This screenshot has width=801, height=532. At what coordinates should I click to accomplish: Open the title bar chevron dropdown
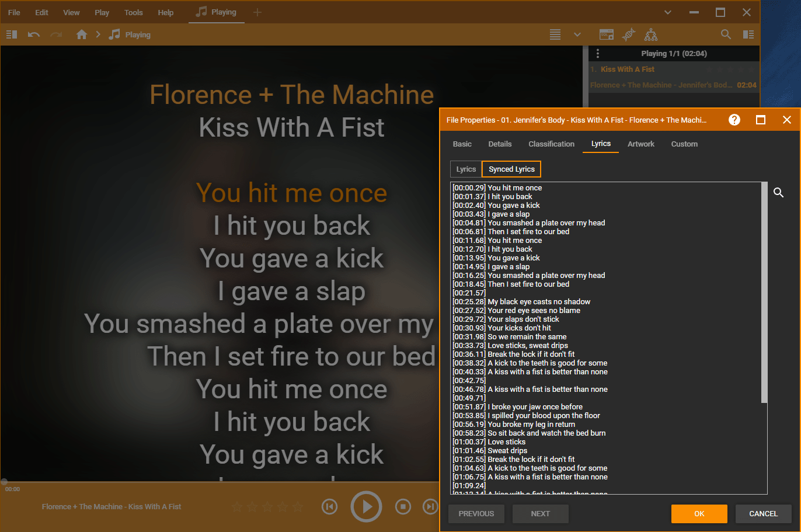668,12
